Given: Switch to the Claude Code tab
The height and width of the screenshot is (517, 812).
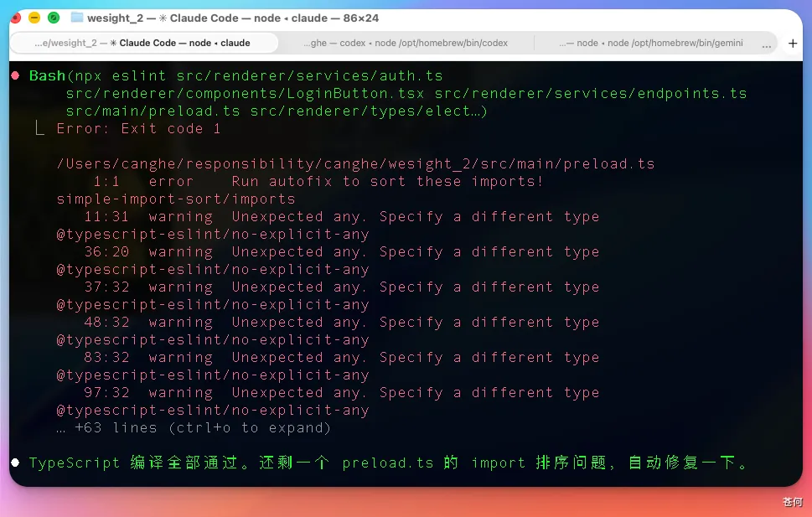Looking at the screenshot, I should pos(142,43).
